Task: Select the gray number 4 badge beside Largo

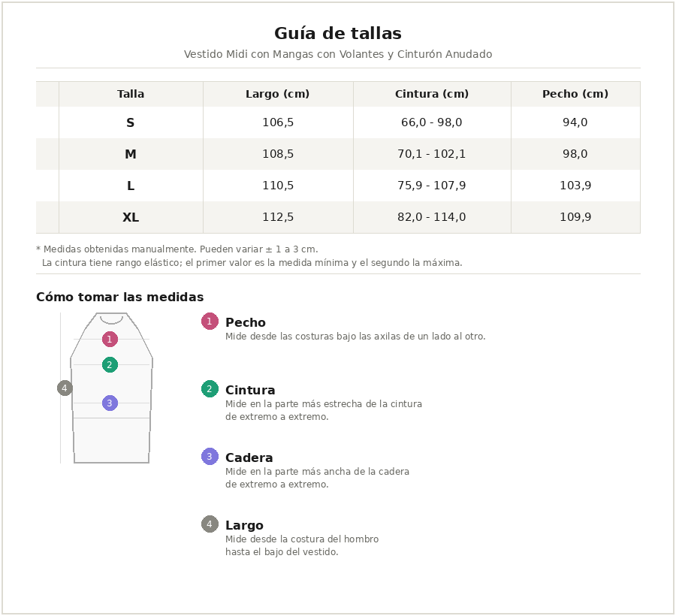Action: pyautogui.click(x=210, y=524)
